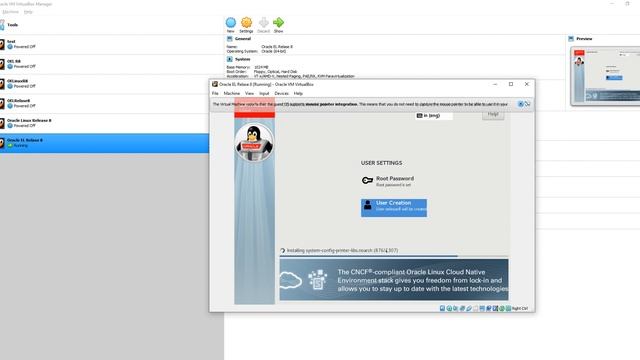
Task: Open User Creation setting
Action: tap(394, 207)
